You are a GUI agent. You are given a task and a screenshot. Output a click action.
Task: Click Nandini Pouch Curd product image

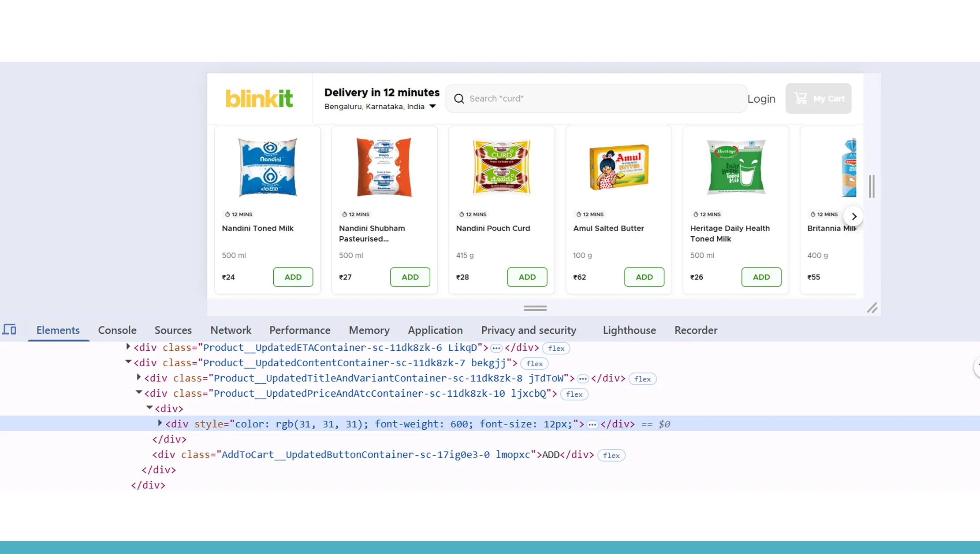click(502, 167)
